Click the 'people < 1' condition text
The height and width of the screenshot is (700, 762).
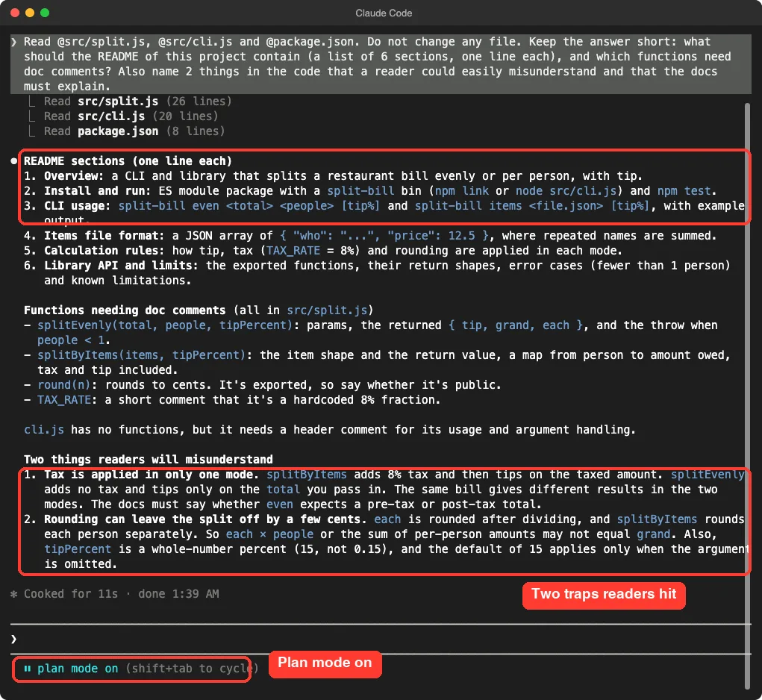[x=71, y=340]
